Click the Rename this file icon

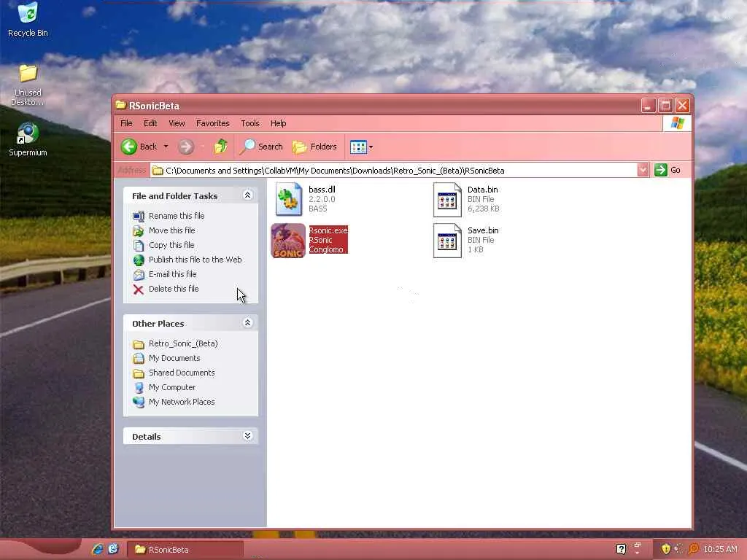(x=138, y=216)
